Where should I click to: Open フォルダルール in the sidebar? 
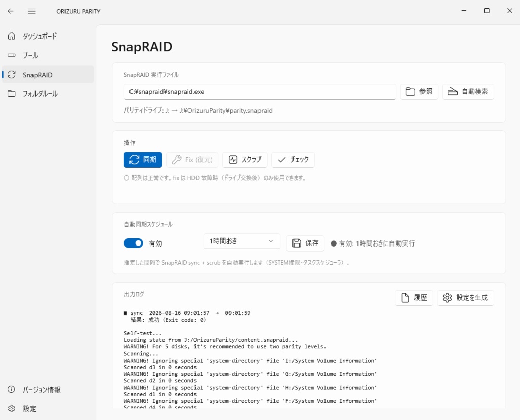pos(48,94)
